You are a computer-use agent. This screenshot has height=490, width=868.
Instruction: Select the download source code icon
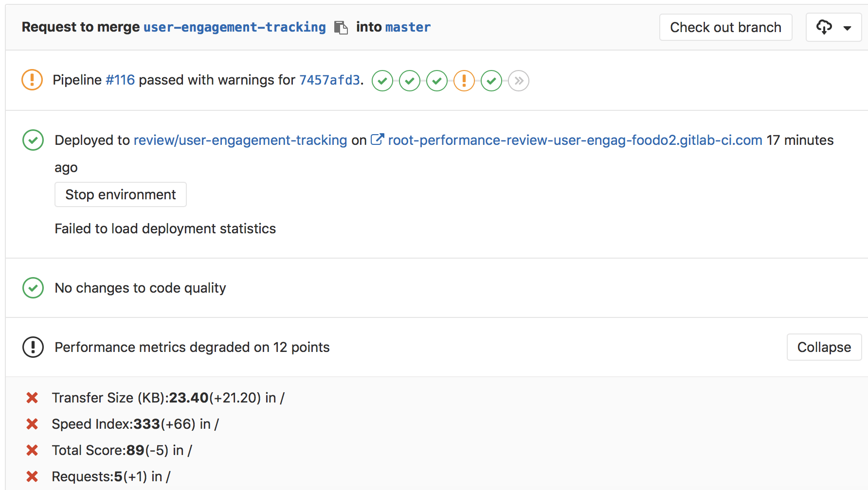coord(824,27)
